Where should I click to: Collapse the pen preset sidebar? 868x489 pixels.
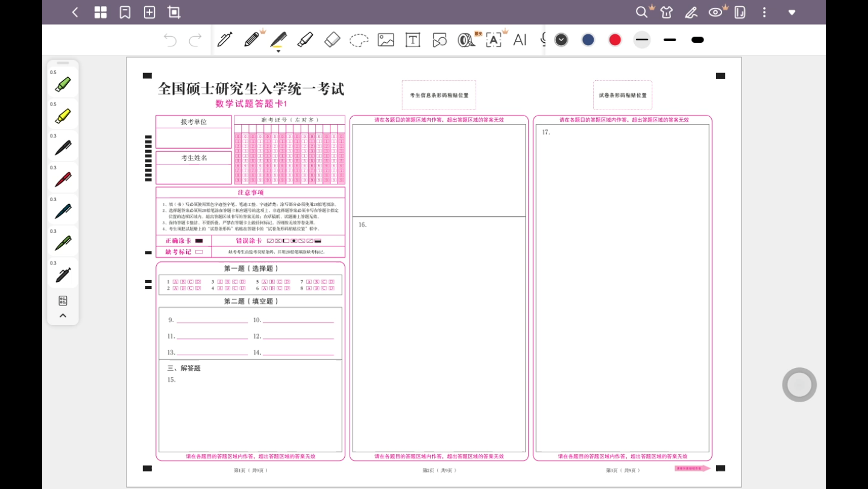point(63,316)
